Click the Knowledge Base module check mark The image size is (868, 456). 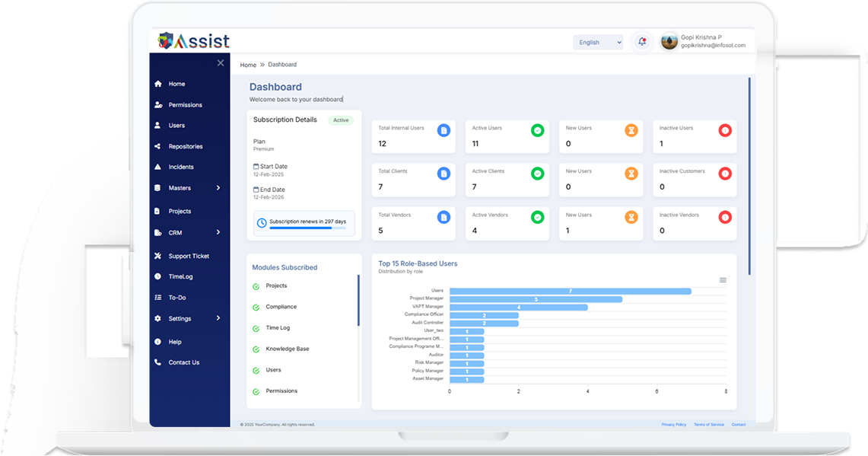(256, 349)
